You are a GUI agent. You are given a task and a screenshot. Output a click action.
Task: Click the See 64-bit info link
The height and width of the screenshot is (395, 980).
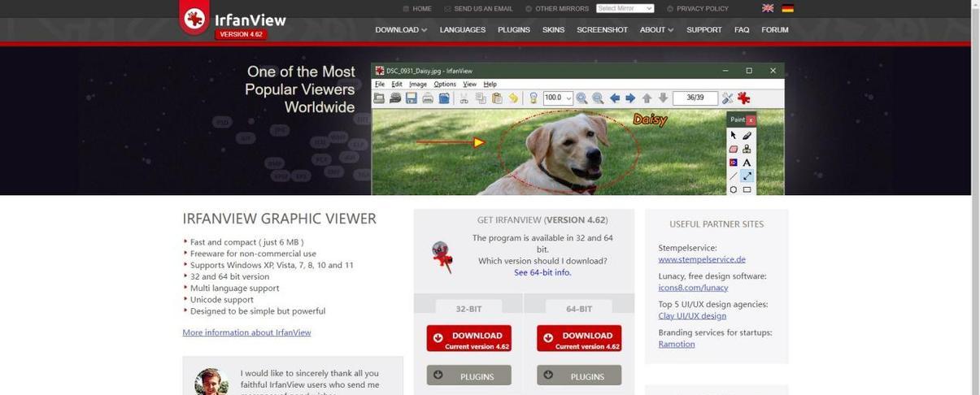click(542, 272)
